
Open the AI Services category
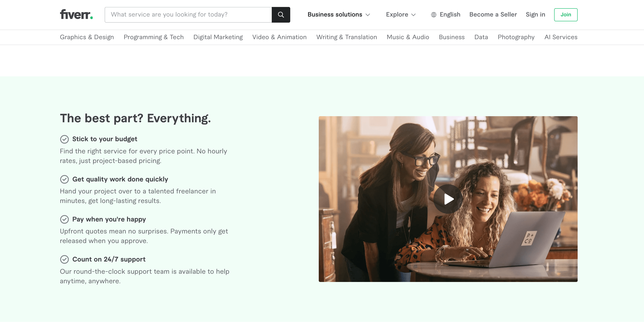(x=561, y=37)
